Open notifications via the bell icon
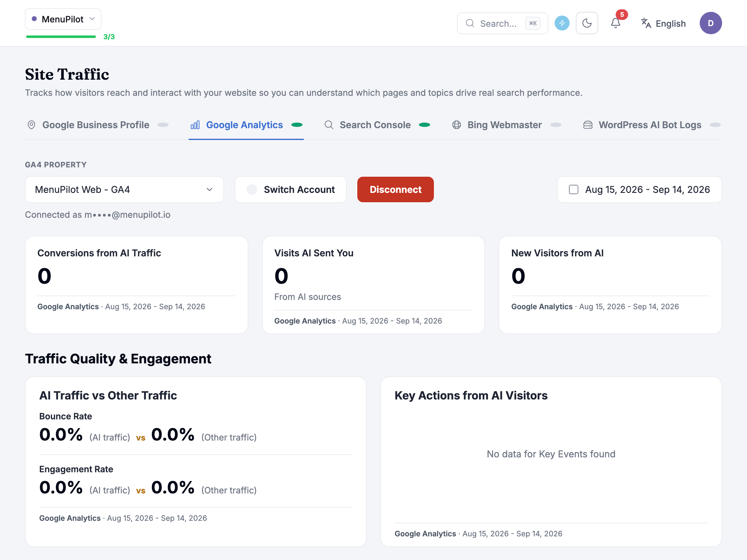Viewport: 747px width, 560px height. pos(615,23)
